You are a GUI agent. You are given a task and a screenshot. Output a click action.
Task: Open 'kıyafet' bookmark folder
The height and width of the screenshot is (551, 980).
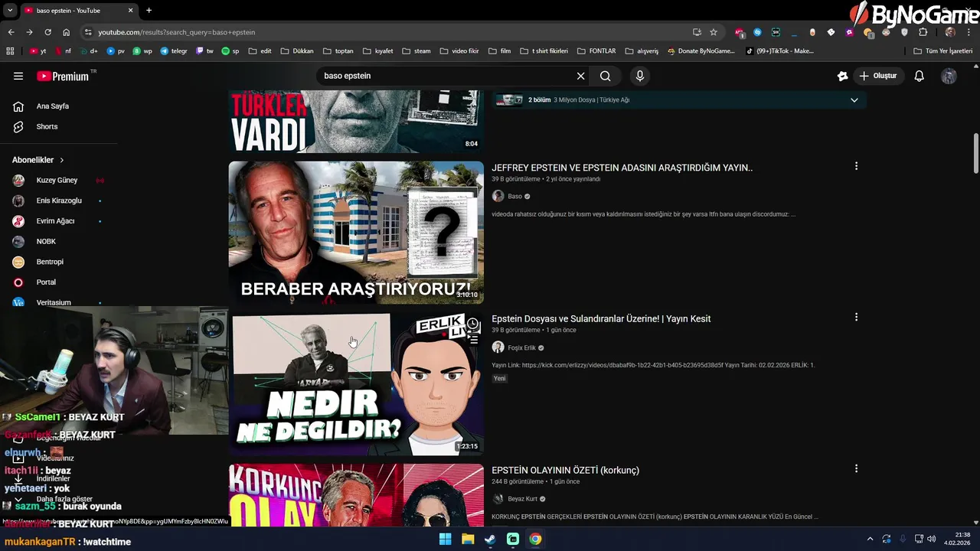click(378, 51)
